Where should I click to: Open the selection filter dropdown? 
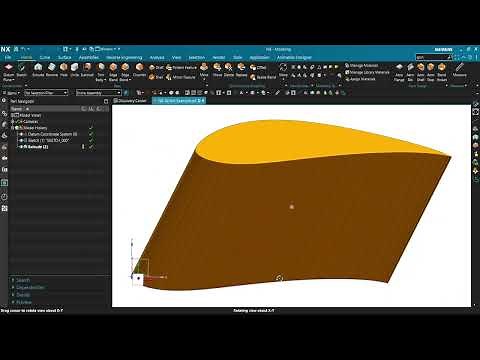tap(46, 93)
